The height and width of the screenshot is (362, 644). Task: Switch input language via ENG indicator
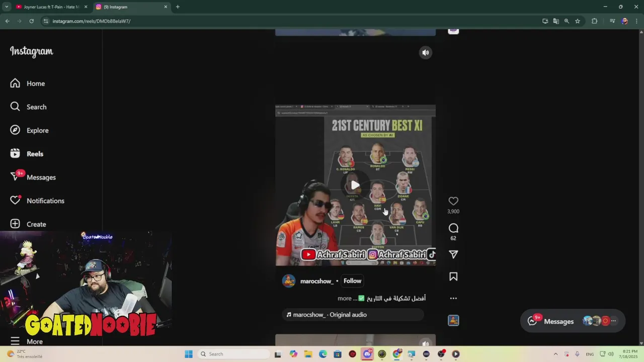(x=590, y=354)
